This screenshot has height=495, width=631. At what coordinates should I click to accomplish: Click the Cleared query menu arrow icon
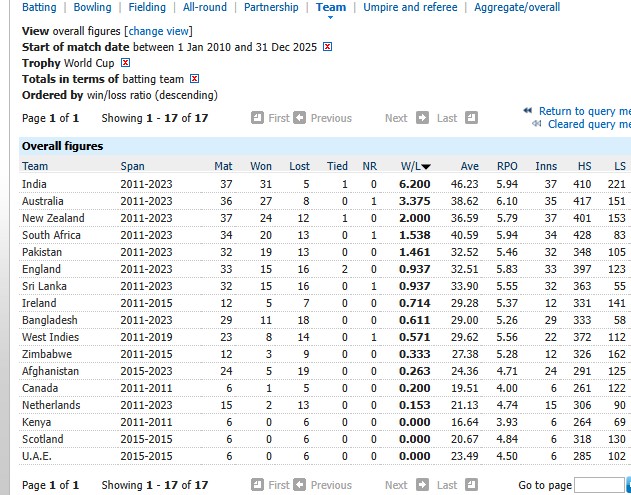click(x=536, y=124)
